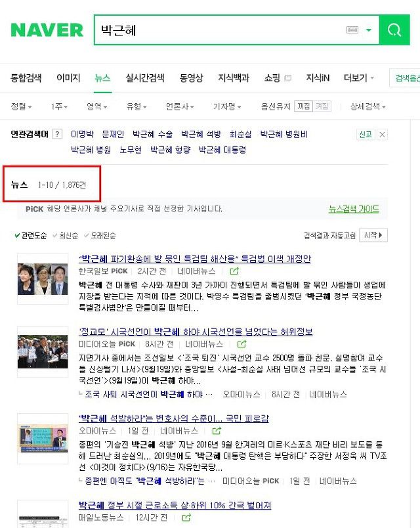Click related search 박근혜 대통령
The image size is (420, 528).
(x=222, y=150)
